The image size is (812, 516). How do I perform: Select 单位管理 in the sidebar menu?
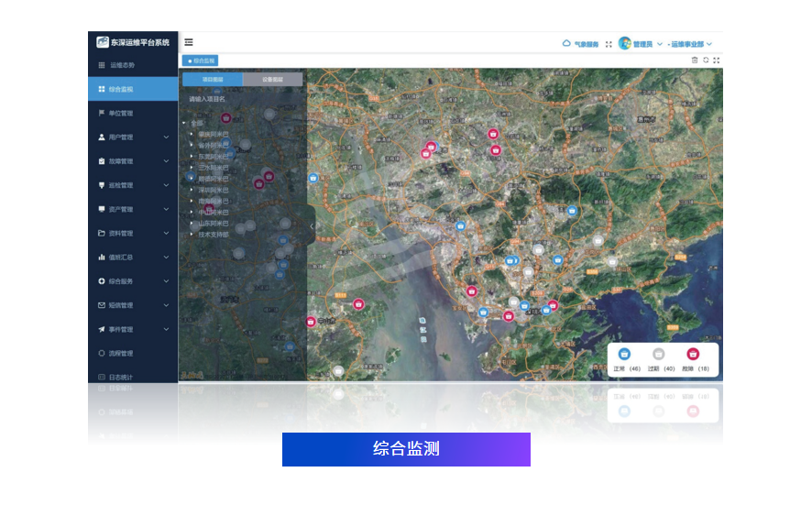[x=121, y=114]
